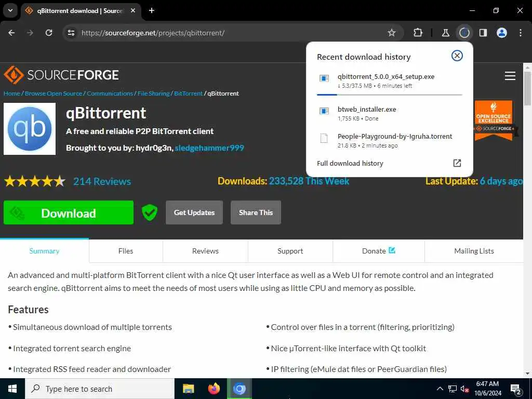The height and width of the screenshot is (399, 532).
Task: Open the Windows Start menu
Action: (12, 389)
